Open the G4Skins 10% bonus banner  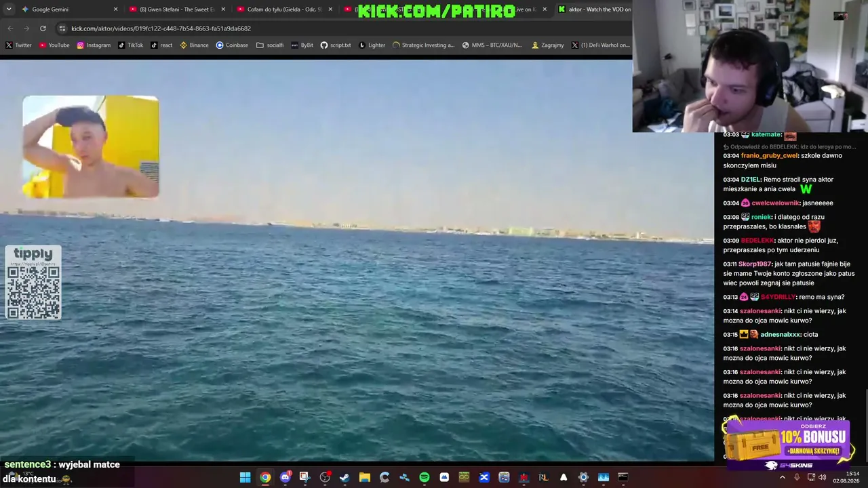coord(789,445)
